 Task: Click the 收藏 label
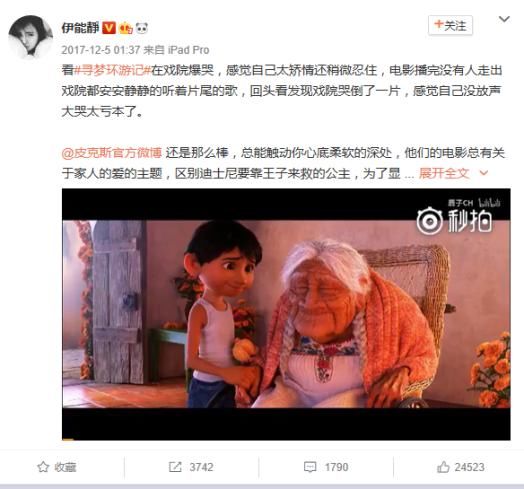click(x=66, y=467)
